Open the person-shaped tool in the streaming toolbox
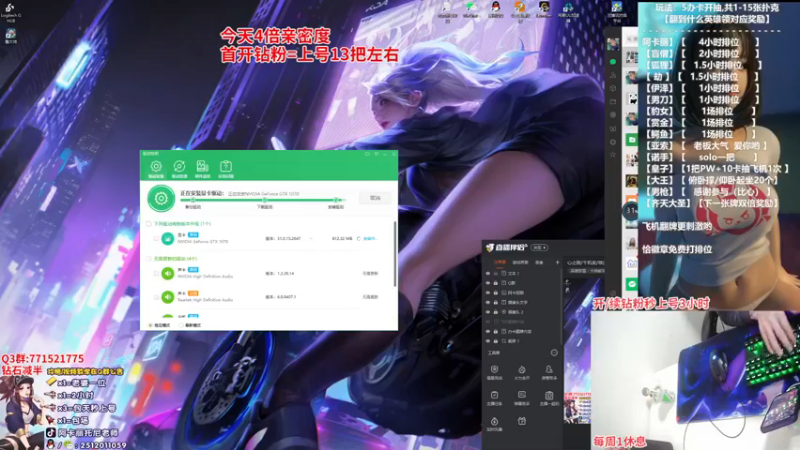The width and height of the screenshot is (800, 450). tap(549, 369)
